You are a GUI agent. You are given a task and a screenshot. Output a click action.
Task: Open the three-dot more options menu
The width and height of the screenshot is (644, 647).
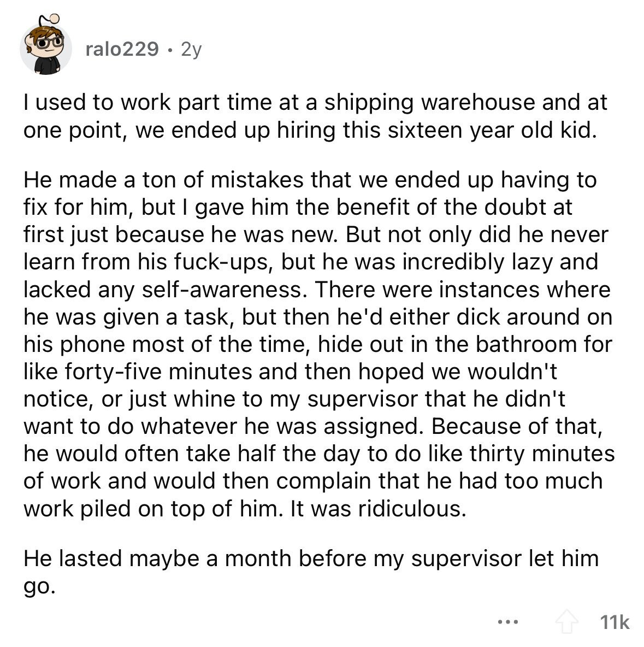click(507, 621)
